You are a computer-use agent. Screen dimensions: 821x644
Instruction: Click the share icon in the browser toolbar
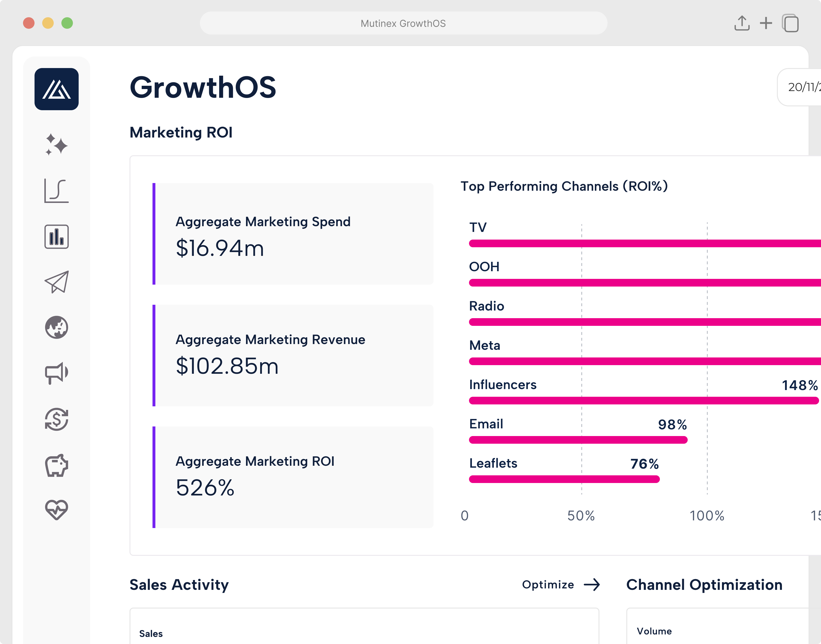[742, 23]
